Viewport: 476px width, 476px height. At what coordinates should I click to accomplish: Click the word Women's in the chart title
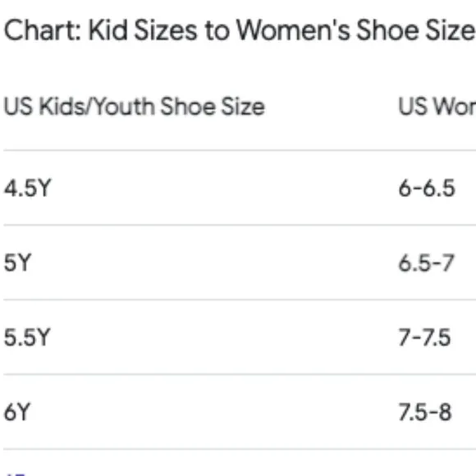(x=293, y=30)
